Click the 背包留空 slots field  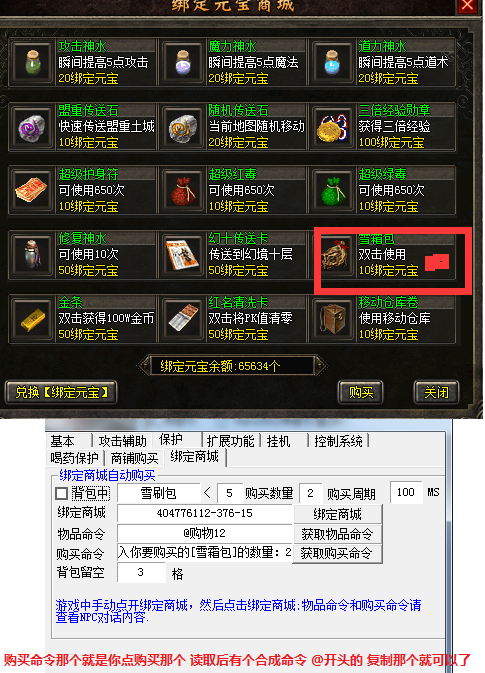[141, 572]
